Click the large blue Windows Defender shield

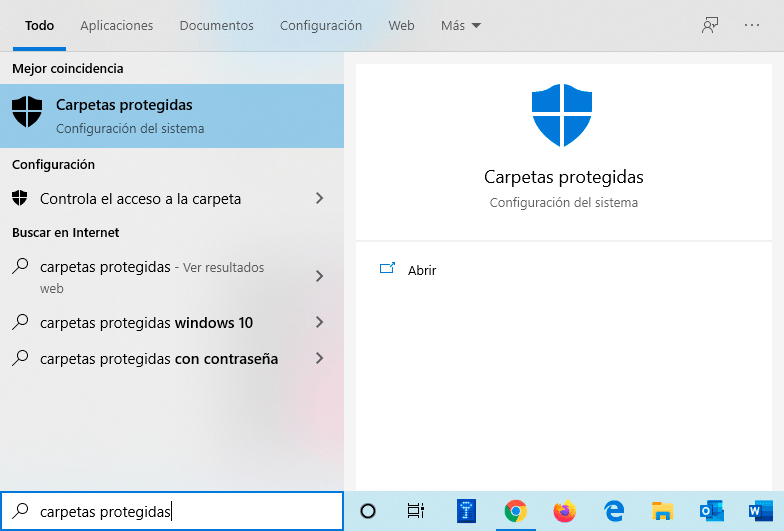tap(562, 115)
